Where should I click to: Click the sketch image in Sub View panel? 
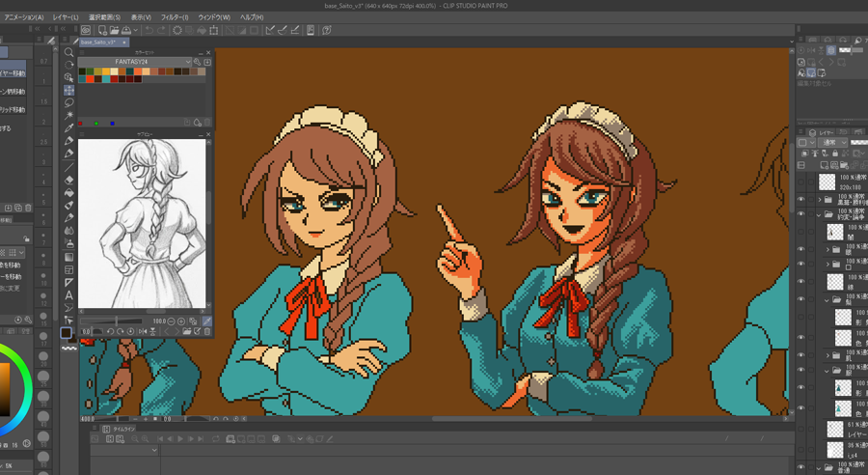coord(144,224)
